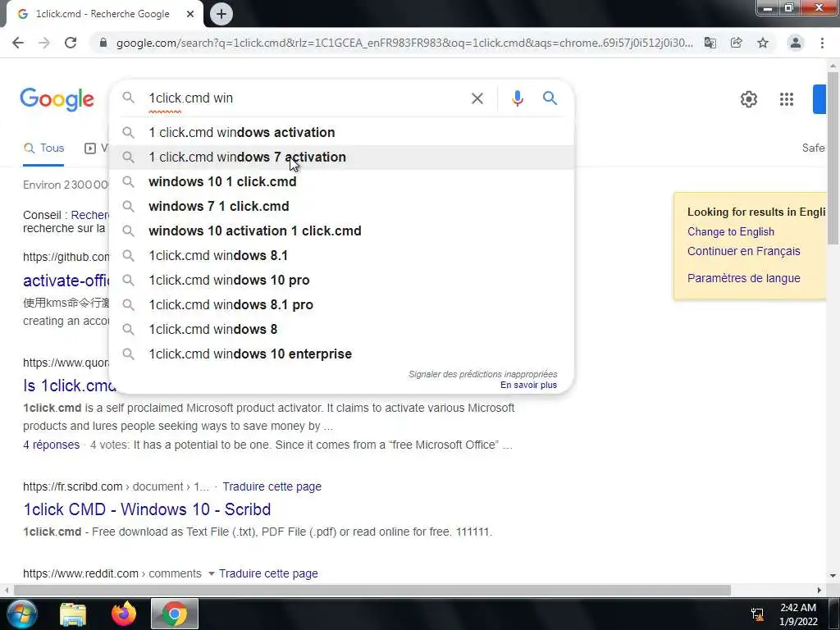Click Chrome taskbar button
The image size is (840, 630).
pos(174,614)
